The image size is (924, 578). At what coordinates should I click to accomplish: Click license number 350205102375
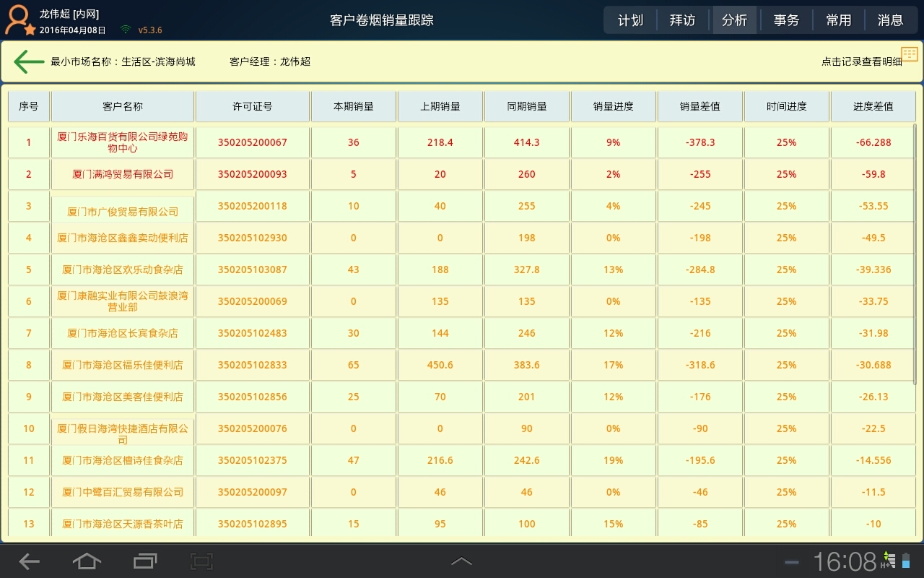(253, 460)
